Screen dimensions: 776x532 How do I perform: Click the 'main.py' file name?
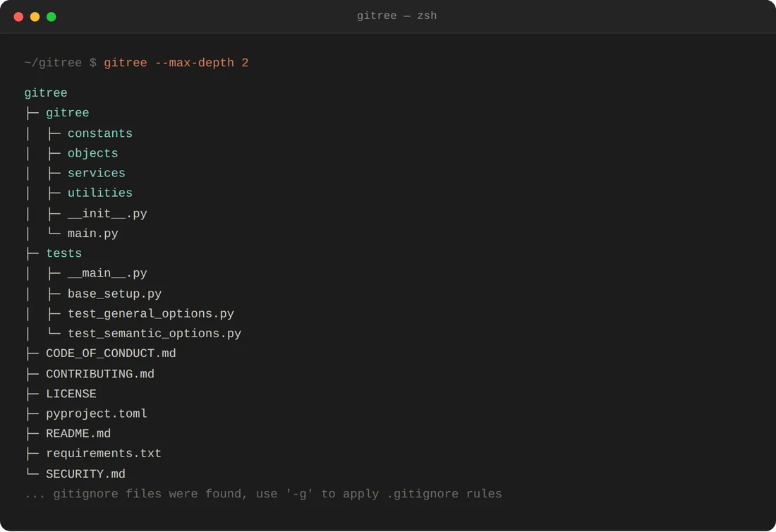[x=93, y=234]
